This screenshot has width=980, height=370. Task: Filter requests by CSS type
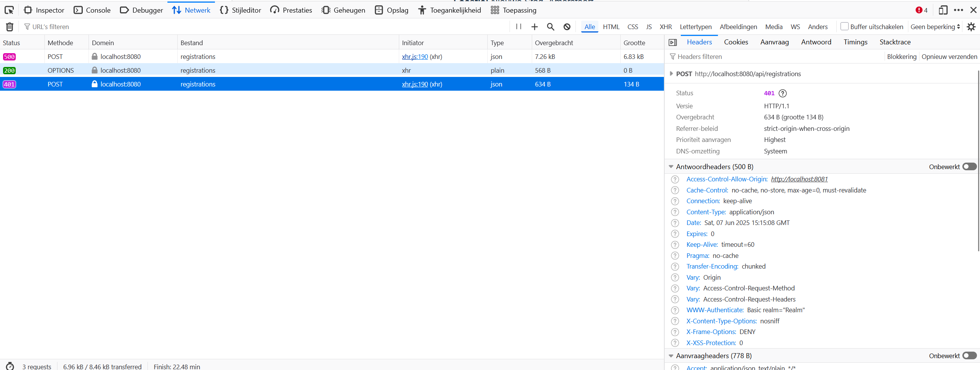pos(633,27)
